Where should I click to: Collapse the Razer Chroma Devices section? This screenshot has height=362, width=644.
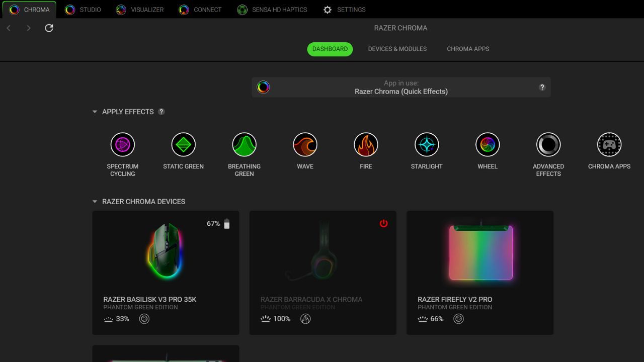pyautogui.click(x=95, y=202)
